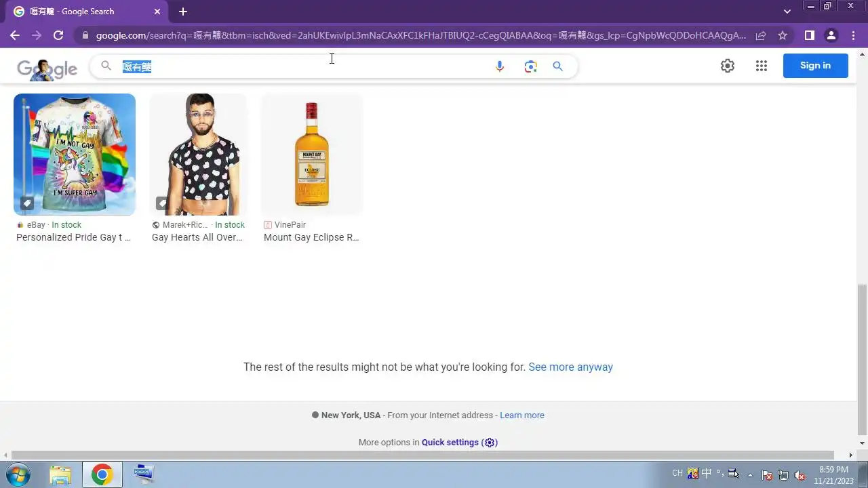Open the IME options menu icon

pyautogui.click(x=733, y=474)
